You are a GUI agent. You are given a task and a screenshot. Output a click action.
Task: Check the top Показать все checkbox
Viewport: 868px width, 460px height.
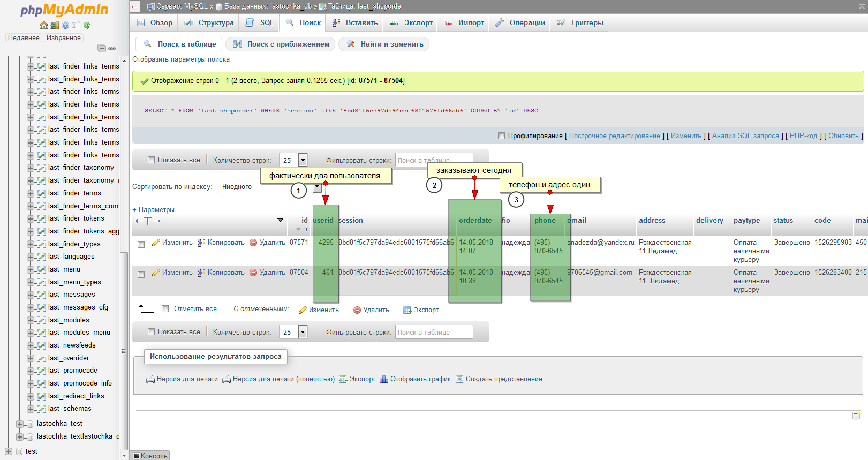click(x=151, y=160)
